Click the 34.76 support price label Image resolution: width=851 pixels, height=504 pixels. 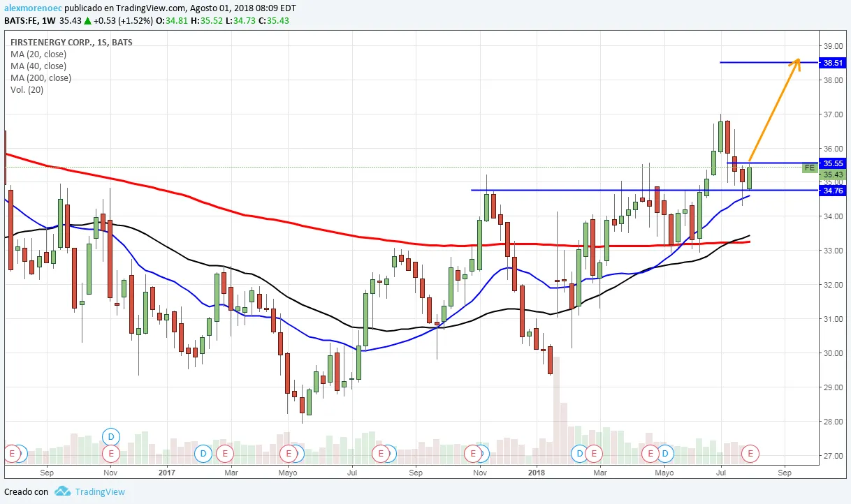tap(834, 190)
